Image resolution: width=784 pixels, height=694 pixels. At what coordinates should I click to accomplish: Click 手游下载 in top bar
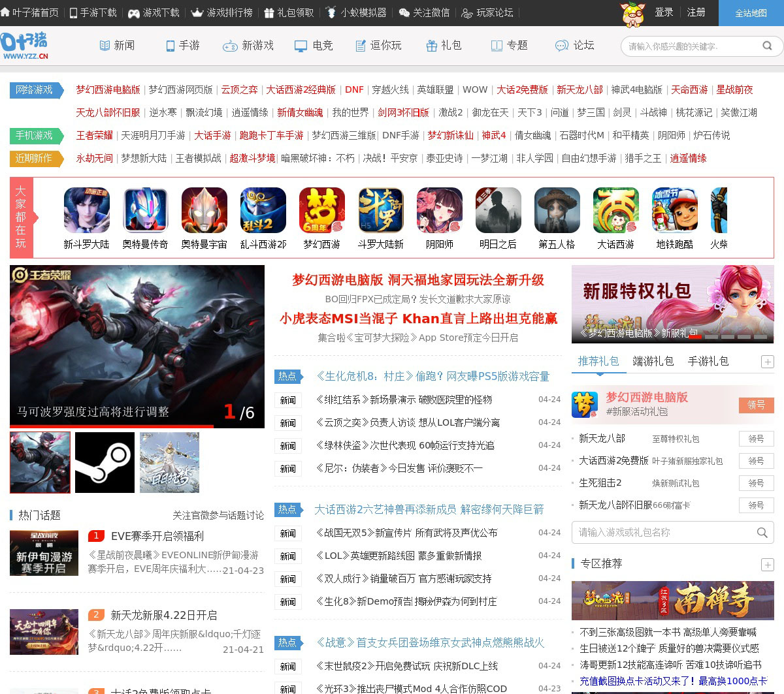coord(93,12)
